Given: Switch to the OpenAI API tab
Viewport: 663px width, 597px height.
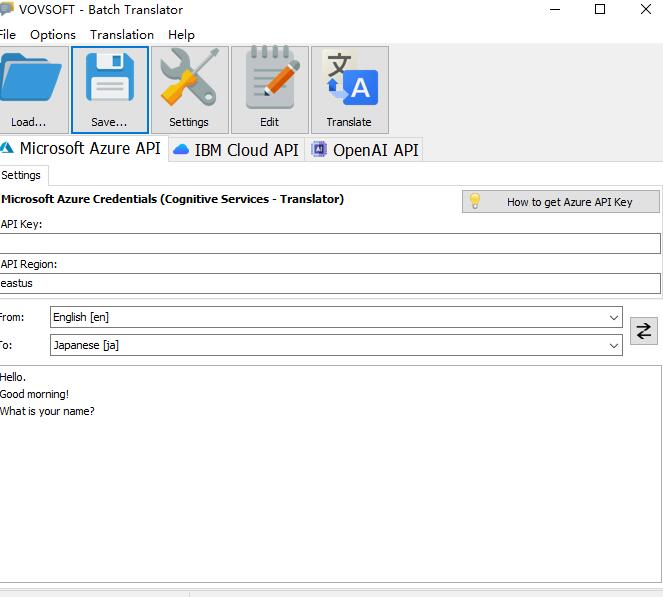Looking at the screenshot, I should point(364,150).
